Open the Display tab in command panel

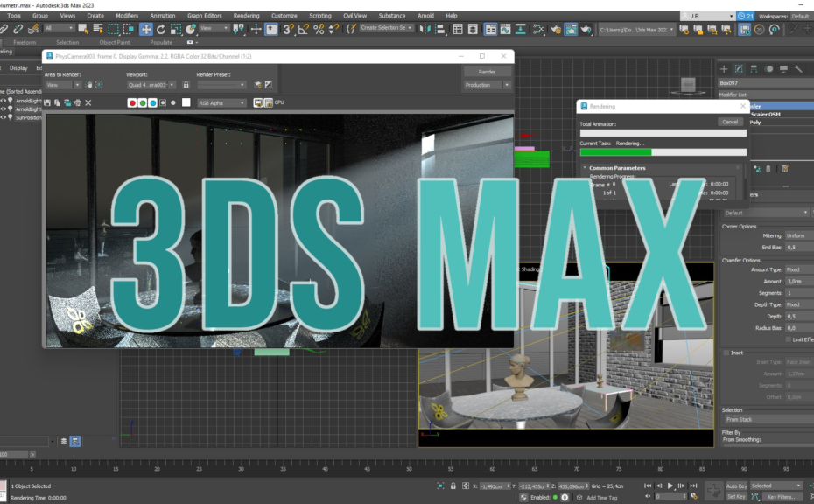tap(784, 68)
